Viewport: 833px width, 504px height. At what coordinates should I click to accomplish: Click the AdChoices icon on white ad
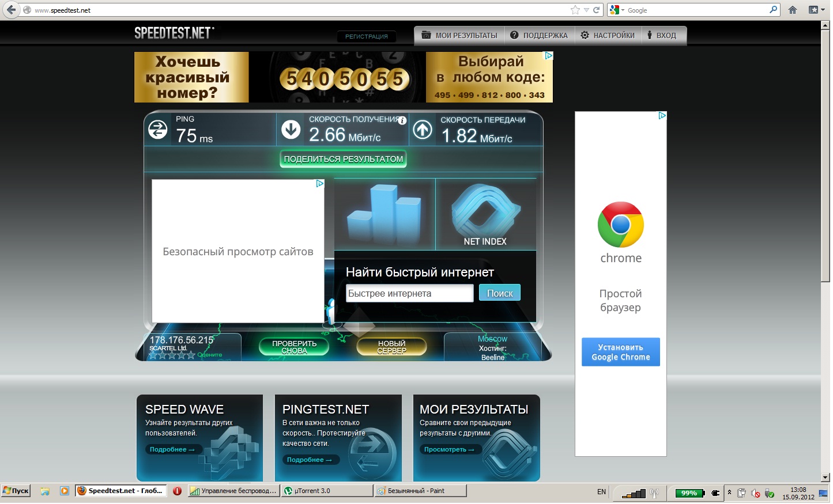[x=319, y=184]
